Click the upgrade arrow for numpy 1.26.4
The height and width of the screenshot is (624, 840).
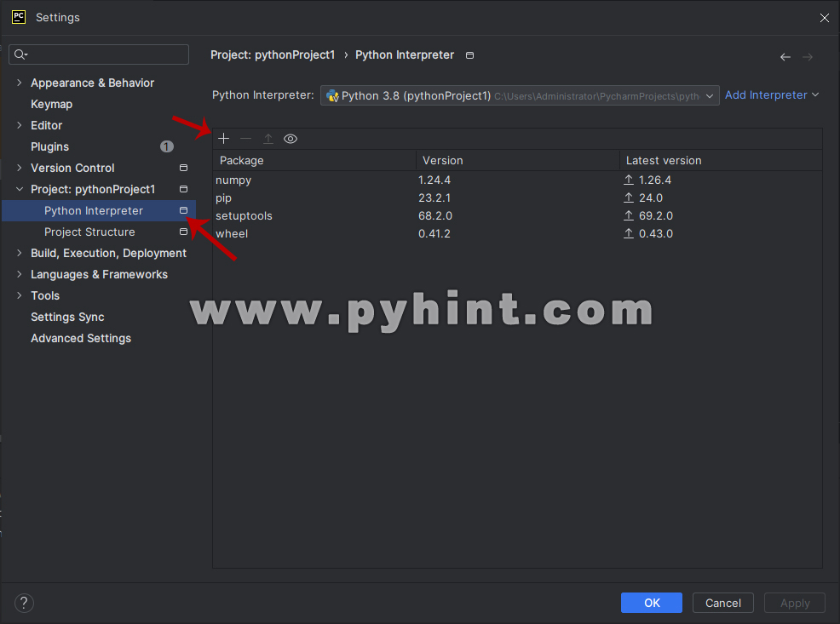click(x=629, y=180)
